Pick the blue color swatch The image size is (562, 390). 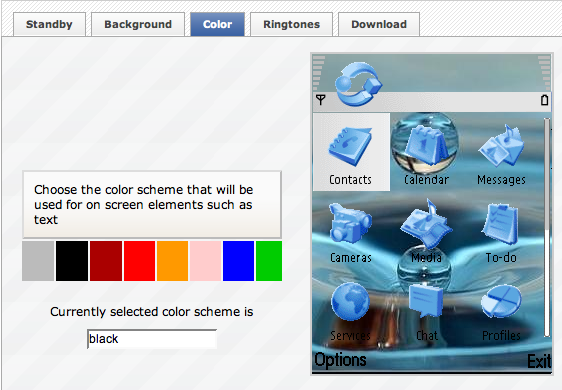coord(238,261)
